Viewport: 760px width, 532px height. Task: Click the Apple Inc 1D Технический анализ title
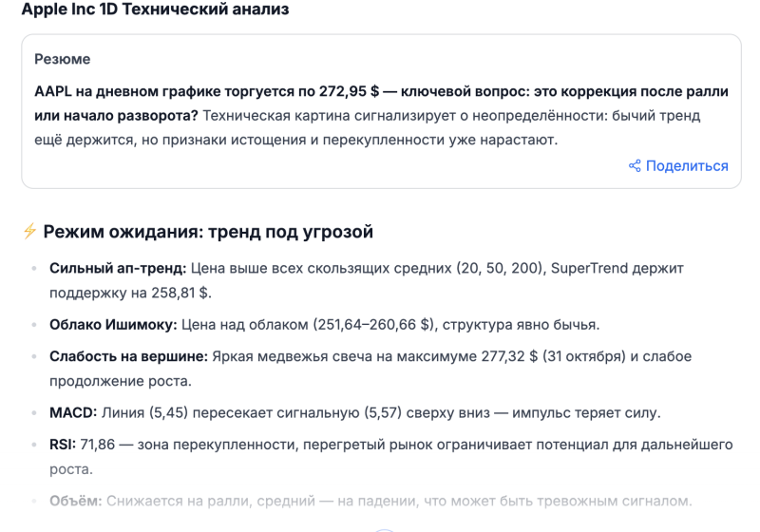[155, 9]
